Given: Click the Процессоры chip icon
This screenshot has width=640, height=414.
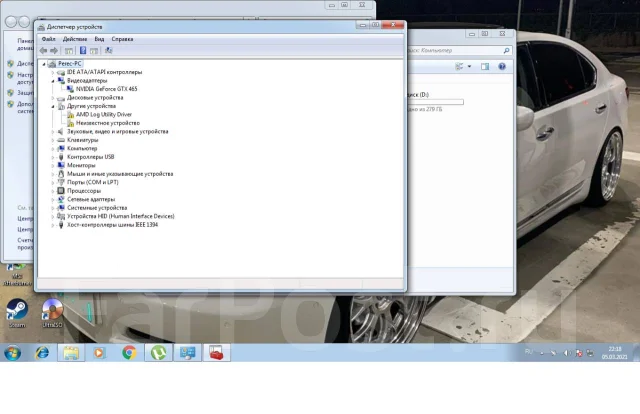Looking at the screenshot, I should (61, 191).
